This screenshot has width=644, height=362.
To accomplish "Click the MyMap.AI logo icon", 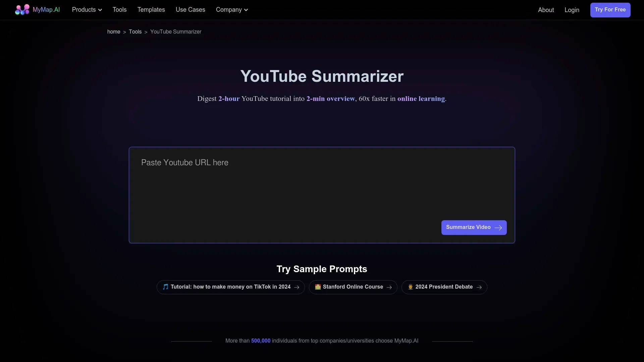I will click(22, 10).
